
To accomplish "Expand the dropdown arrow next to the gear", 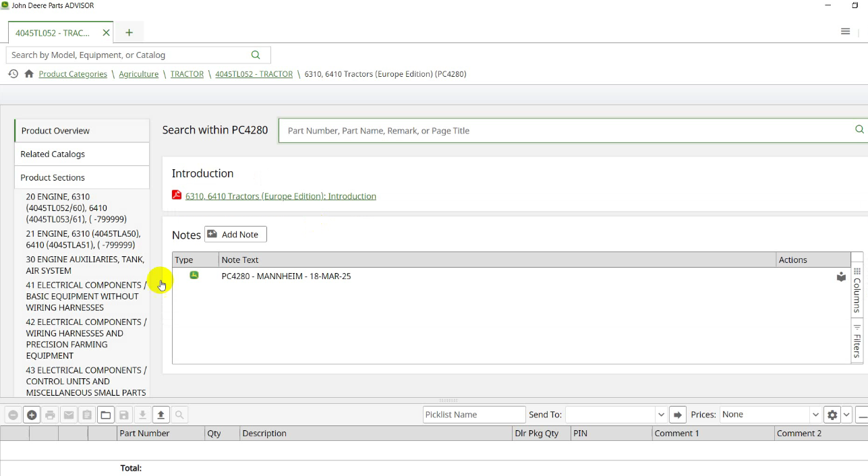I will (x=846, y=415).
